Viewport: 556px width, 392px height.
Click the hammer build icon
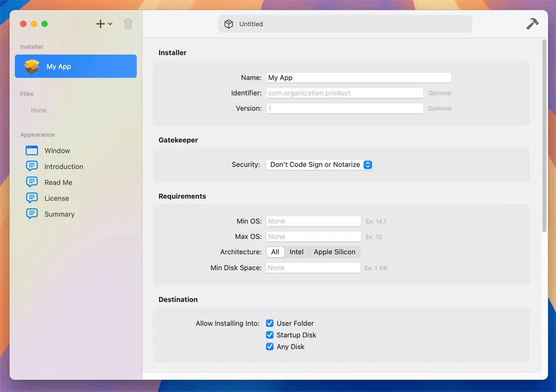click(532, 23)
